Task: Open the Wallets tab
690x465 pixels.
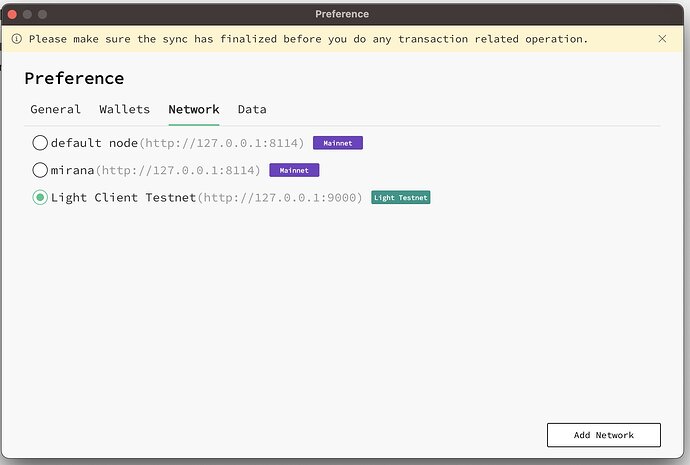Action: point(124,109)
